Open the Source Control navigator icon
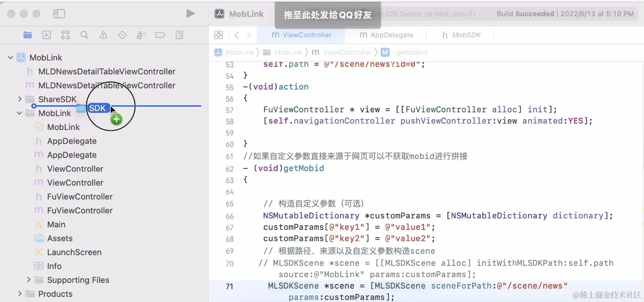The height and width of the screenshot is (302, 644). pyautogui.click(x=46, y=35)
